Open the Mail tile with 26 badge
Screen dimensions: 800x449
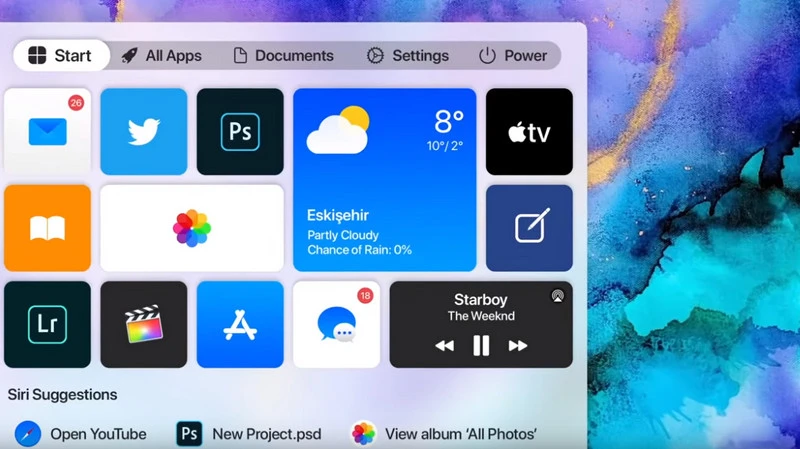[x=47, y=132]
